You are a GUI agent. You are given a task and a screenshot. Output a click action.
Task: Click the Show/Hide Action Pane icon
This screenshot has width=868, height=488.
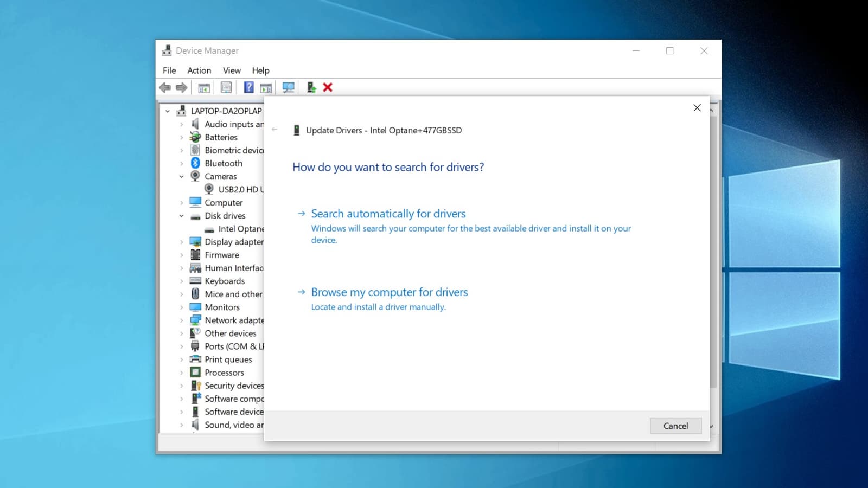click(x=266, y=87)
